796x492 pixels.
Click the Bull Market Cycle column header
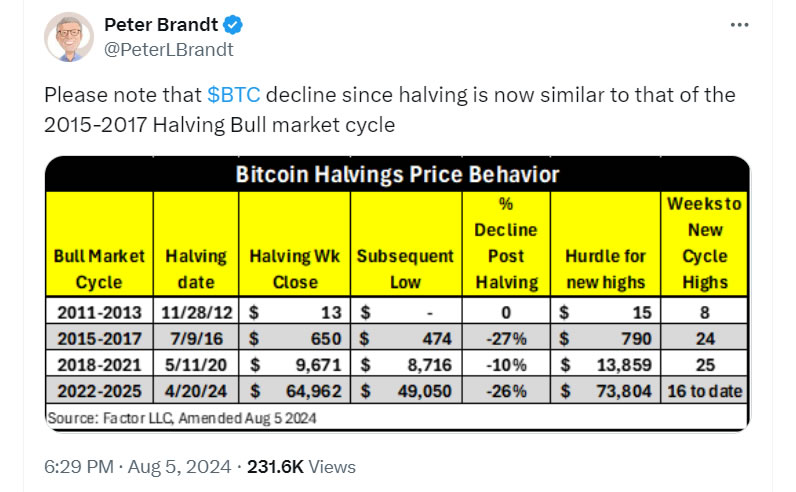(99, 270)
